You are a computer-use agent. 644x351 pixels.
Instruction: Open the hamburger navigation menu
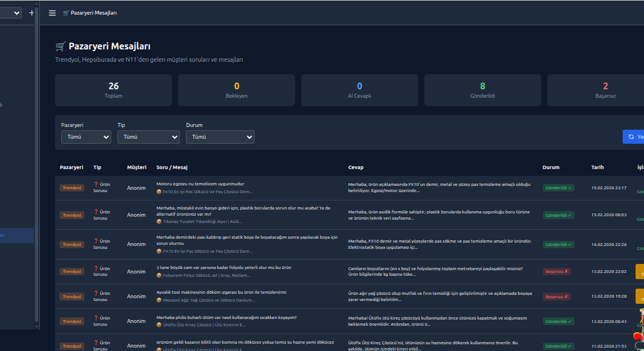tap(52, 12)
